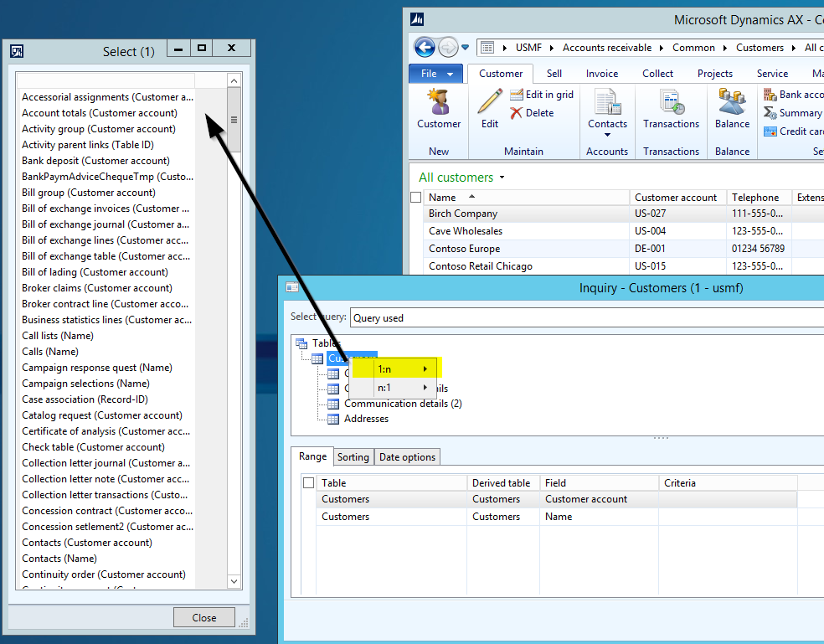Click the red Delete icon
Image resolution: width=824 pixels, height=644 pixels.
point(516,113)
